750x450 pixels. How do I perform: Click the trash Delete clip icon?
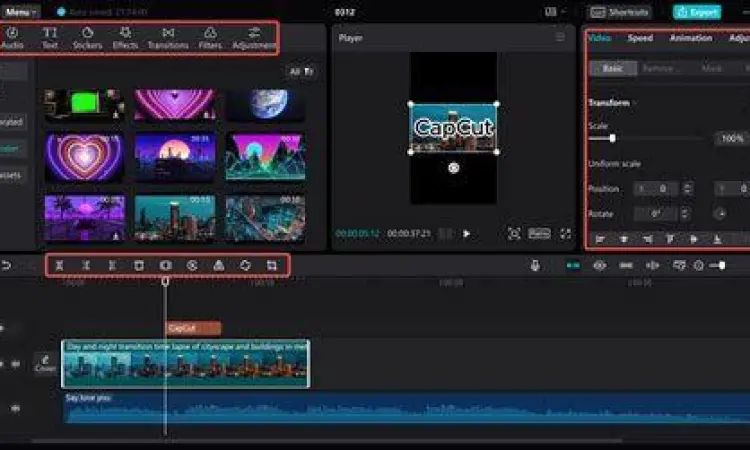click(x=139, y=265)
